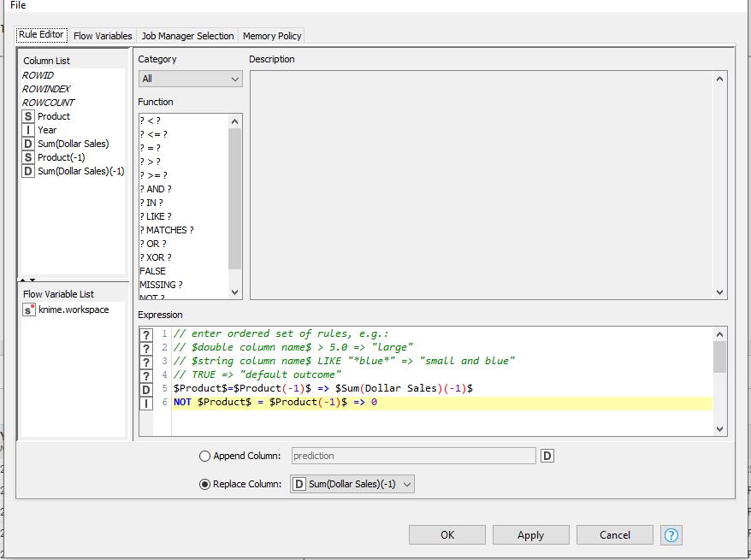The width and height of the screenshot is (751, 560).
Task: Switch to the Flow Variables tab
Action: point(103,36)
